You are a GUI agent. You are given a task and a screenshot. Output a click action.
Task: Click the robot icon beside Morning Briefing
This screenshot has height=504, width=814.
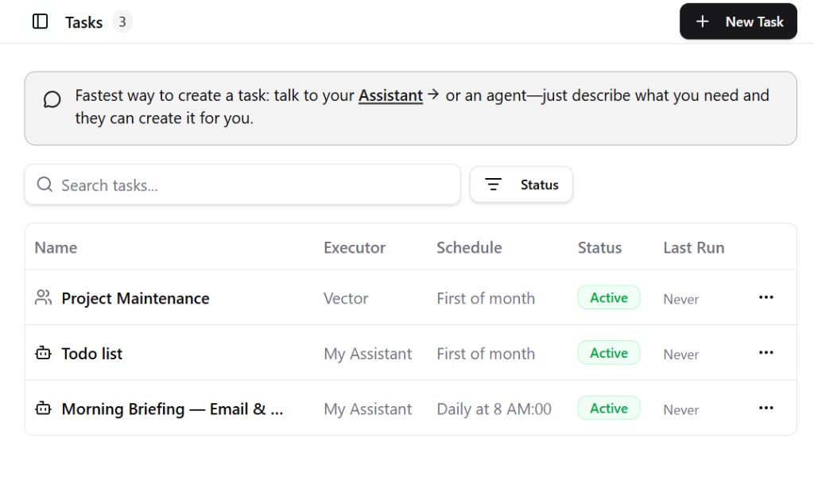43,409
